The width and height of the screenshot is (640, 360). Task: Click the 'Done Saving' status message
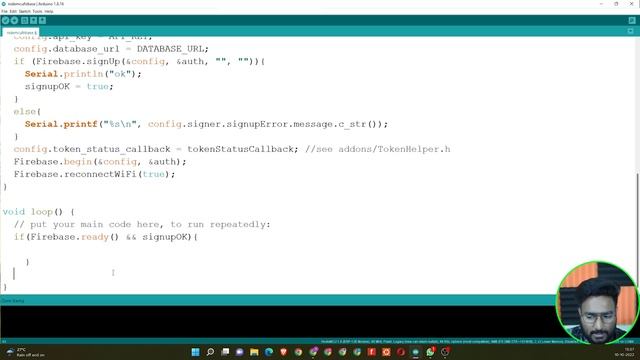pyautogui.click(x=13, y=301)
